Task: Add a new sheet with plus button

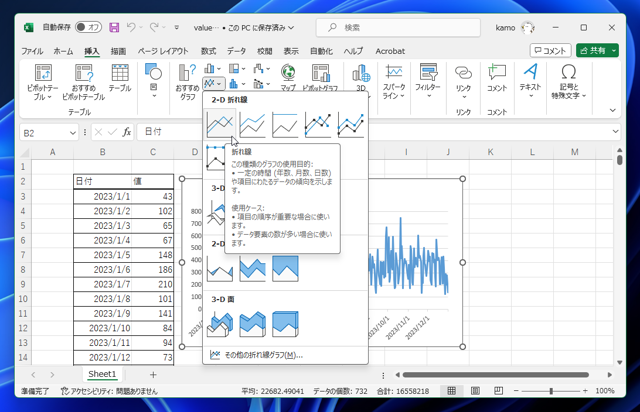Action: click(153, 374)
